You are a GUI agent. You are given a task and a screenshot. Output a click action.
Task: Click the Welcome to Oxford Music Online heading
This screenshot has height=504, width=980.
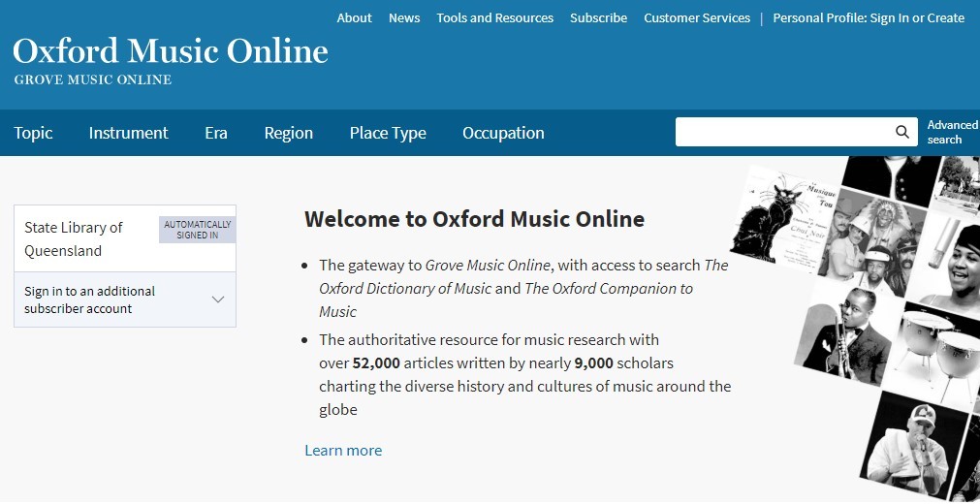point(474,219)
